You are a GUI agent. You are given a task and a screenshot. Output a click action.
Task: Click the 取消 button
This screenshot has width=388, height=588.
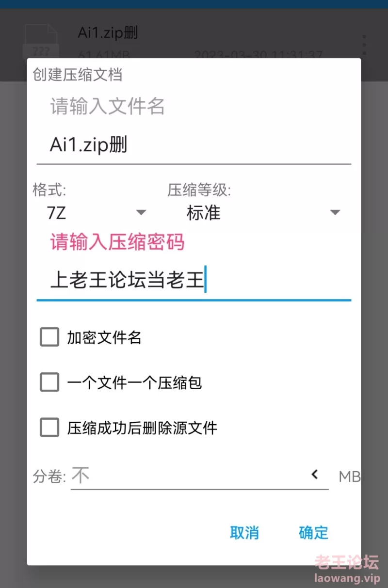coord(244,533)
